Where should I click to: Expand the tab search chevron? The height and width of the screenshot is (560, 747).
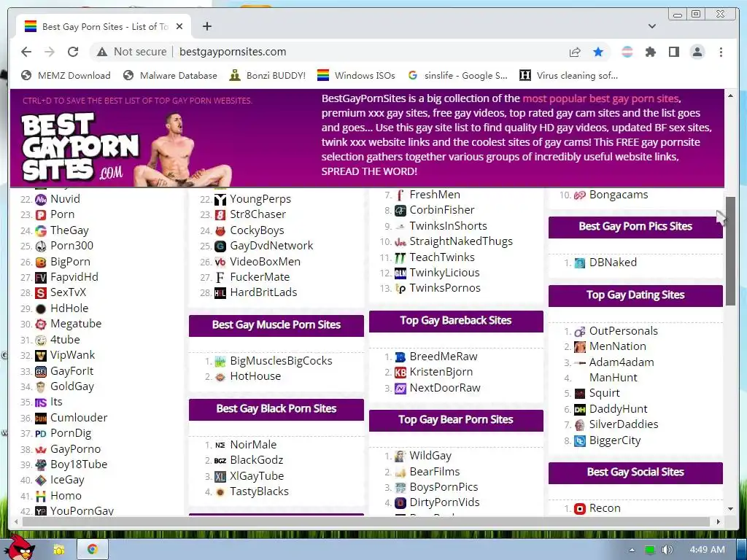coord(651,26)
